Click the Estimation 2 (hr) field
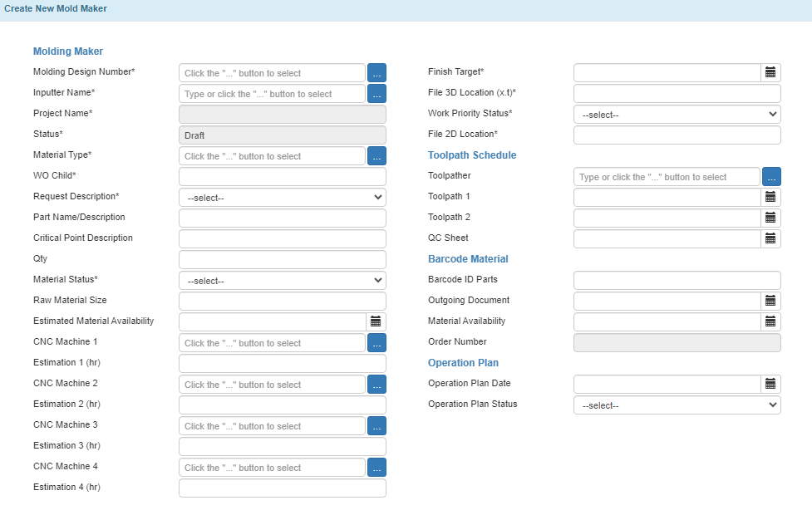The image size is (812, 515). coord(283,405)
